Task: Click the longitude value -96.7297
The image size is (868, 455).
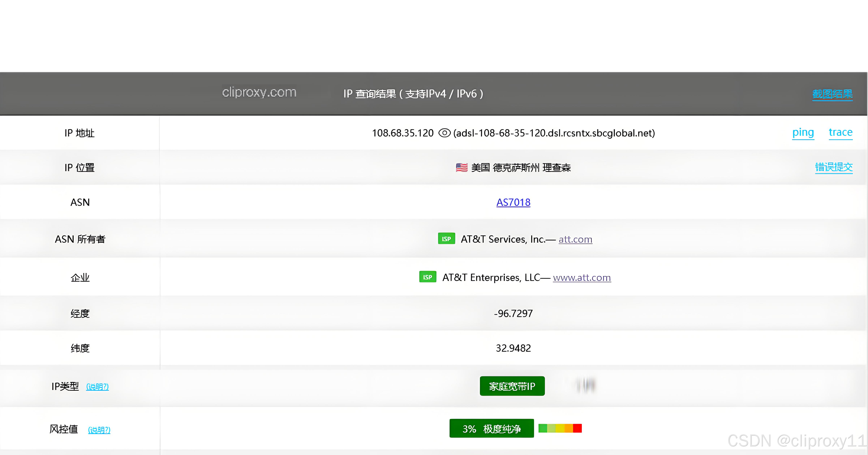Action: point(513,314)
